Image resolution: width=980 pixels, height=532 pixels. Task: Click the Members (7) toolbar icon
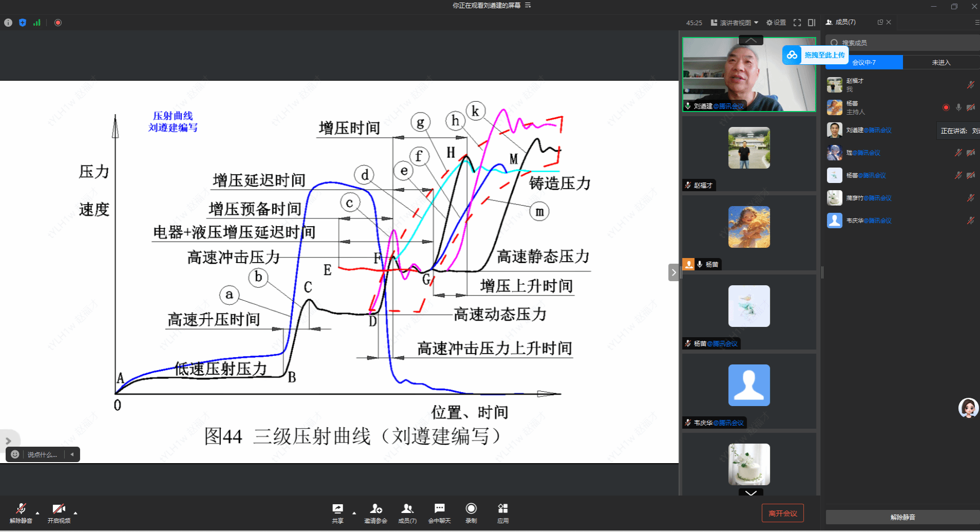[407, 509]
